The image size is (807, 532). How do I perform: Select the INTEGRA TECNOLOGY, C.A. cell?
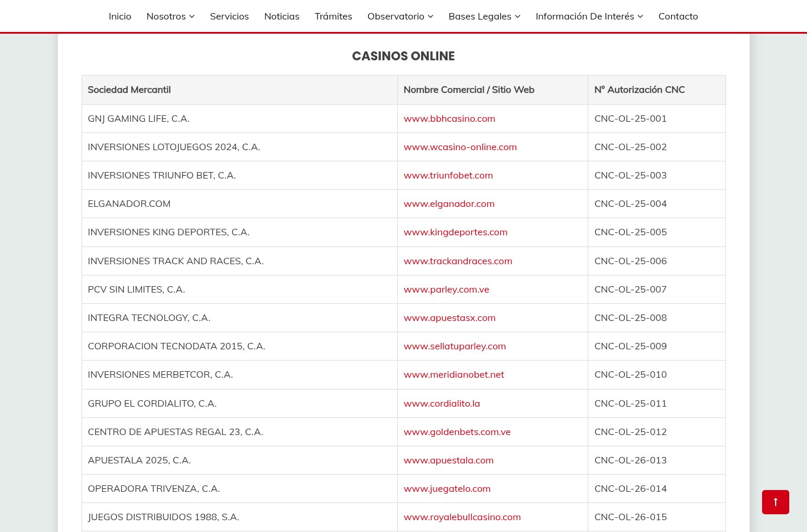(239, 317)
